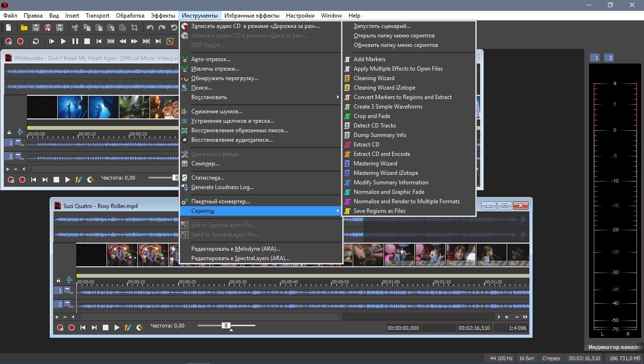Open the Эффекты menu
This screenshot has width=644, height=364.
click(163, 16)
